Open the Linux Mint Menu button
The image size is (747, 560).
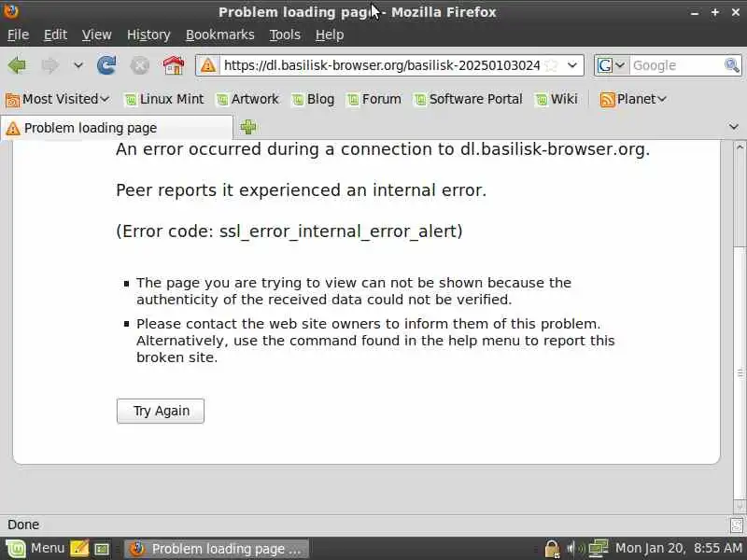[x=35, y=549]
